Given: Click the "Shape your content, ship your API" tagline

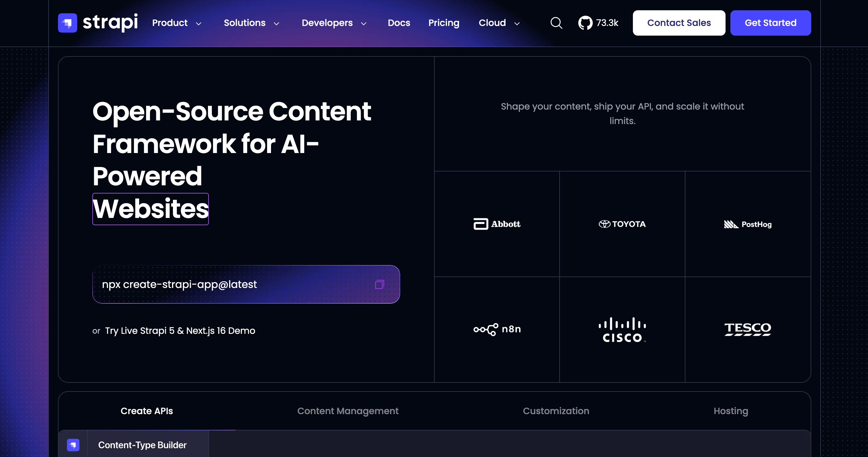Looking at the screenshot, I should [622, 113].
